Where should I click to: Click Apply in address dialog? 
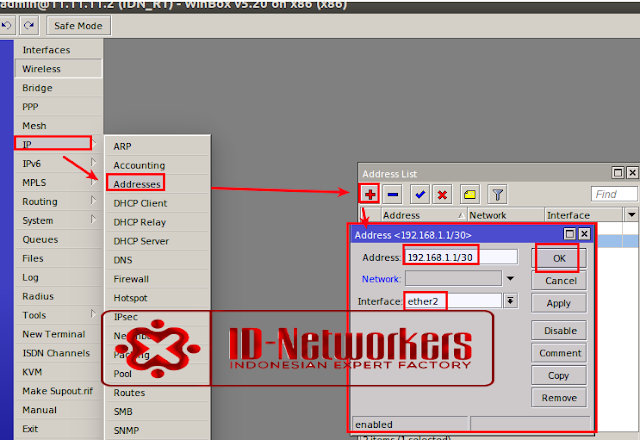click(559, 303)
